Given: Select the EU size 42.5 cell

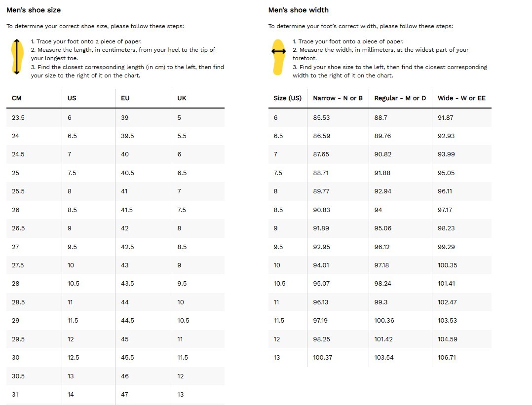Looking at the screenshot, I should pyautogui.click(x=127, y=247).
